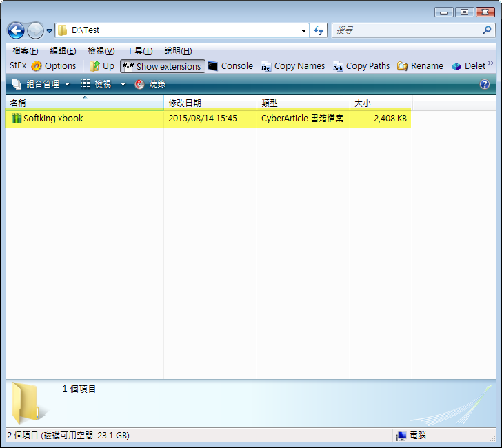Screen dimensions: 502x448
Task: Open the 工具(T) menu
Action: coord(139,51)
